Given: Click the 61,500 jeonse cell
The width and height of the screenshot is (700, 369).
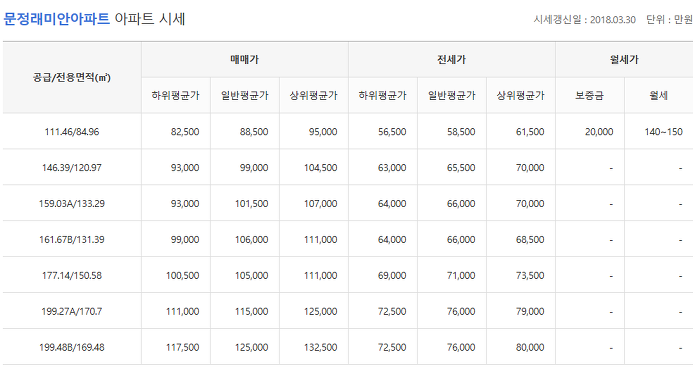Looking at the screenshot, I should click(x=530, y=132).
